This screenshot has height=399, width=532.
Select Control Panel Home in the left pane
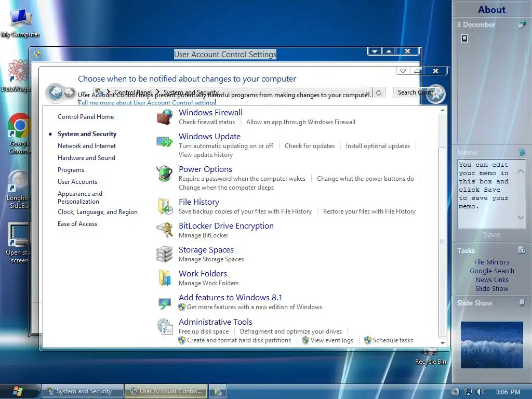coord(86,117)
